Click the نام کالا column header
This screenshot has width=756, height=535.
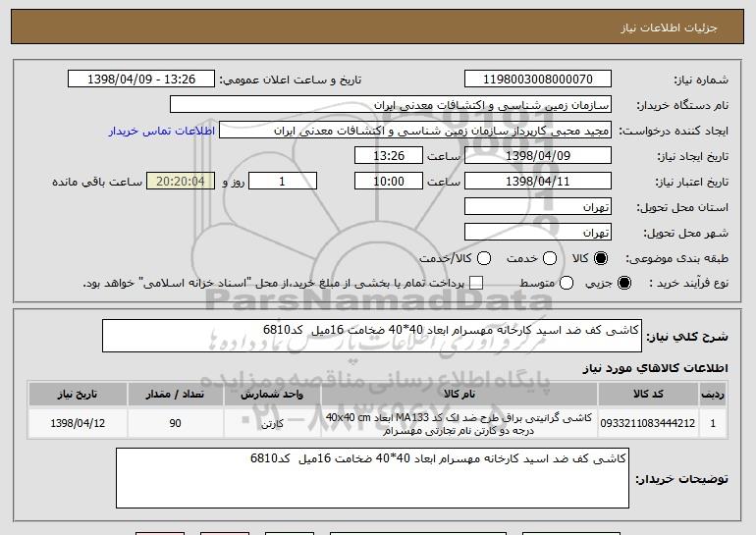459,395
